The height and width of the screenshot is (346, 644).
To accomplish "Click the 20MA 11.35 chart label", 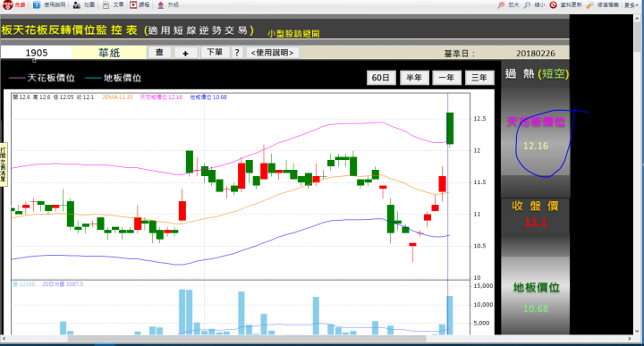I will tap(117, 97).
